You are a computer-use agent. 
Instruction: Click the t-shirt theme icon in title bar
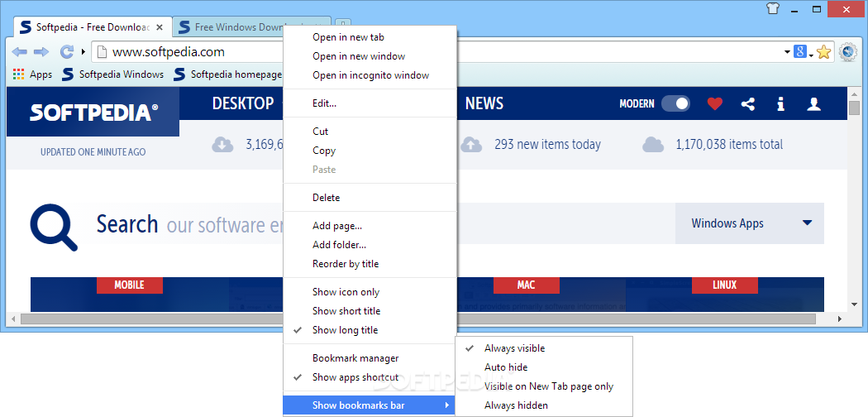coord(773,8)
